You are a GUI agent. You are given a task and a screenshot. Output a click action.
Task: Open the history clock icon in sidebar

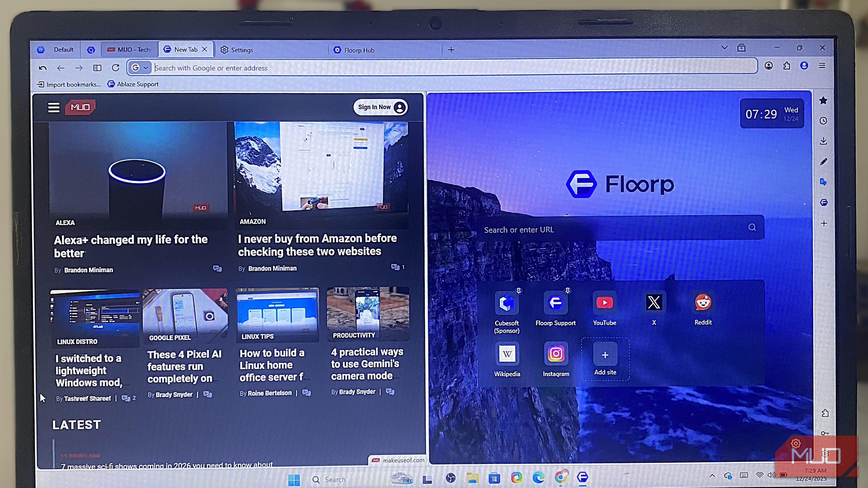(823, 121)
